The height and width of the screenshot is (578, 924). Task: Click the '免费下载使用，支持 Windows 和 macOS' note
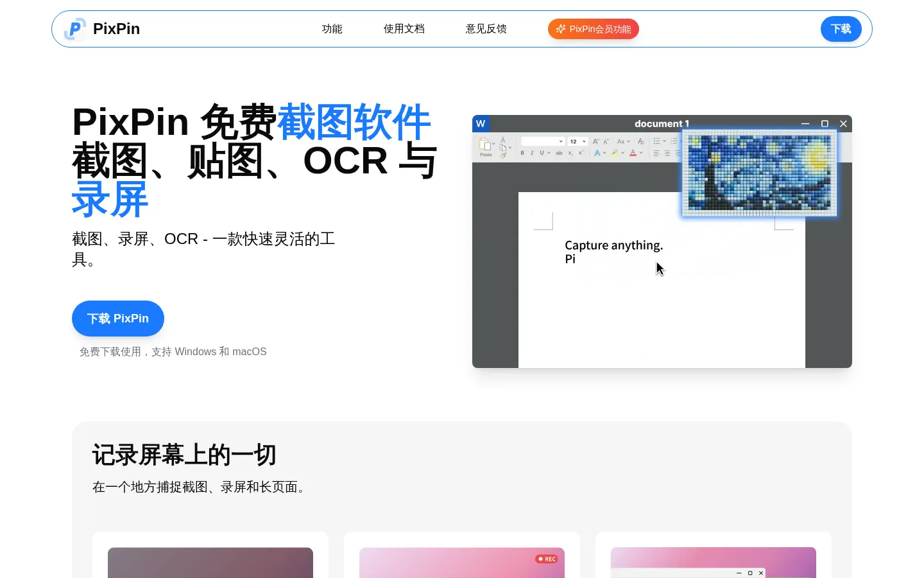pyautogui.click(x=173, y=352)
